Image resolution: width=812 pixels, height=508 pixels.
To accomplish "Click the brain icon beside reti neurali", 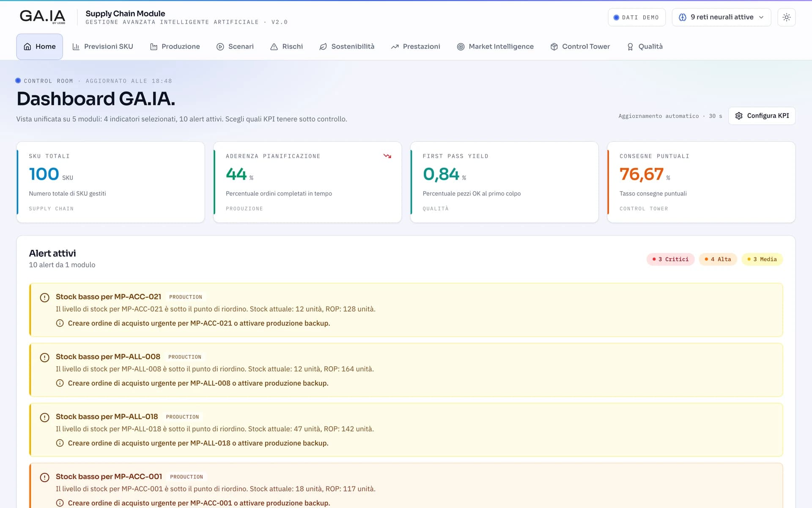I will coord(682,17).
